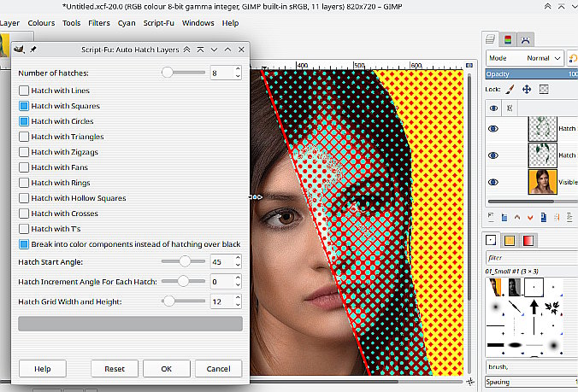The image size is (578, 392).
Task: Cancel the Auto Hatch Layers dialog
Action: click(218, 368)
